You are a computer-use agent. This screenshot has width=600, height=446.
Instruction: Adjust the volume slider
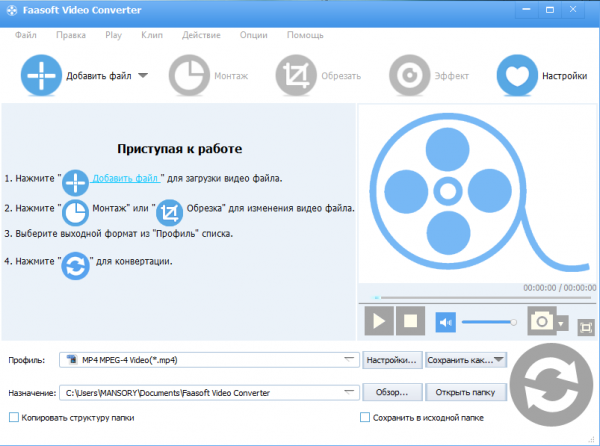tap(489, 322)
